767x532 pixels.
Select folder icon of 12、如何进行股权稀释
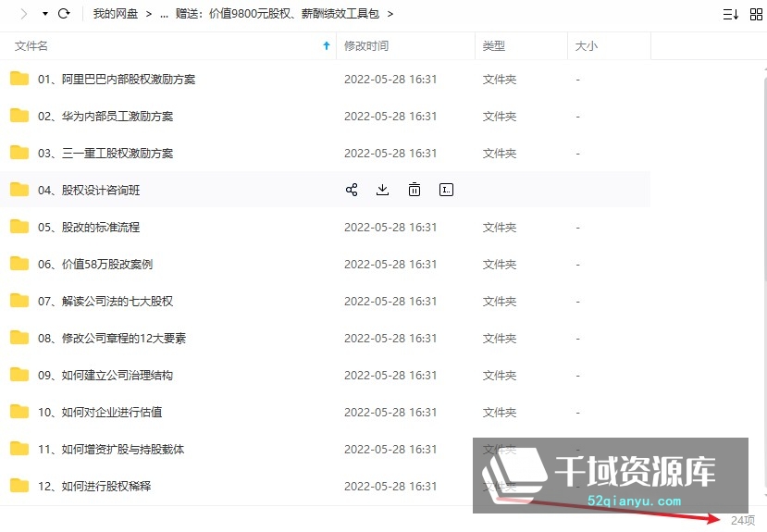19,486
